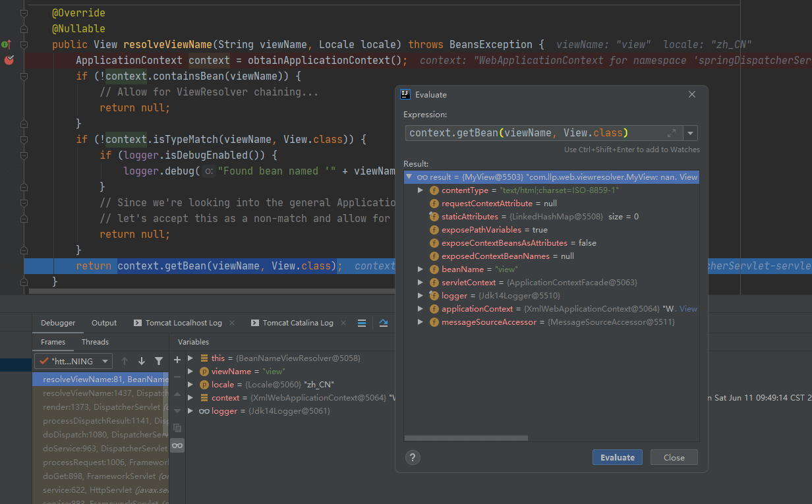812x504 pixels.
Task: Close the Evaluate dialog with the X
Action: (x=692, y=94)
